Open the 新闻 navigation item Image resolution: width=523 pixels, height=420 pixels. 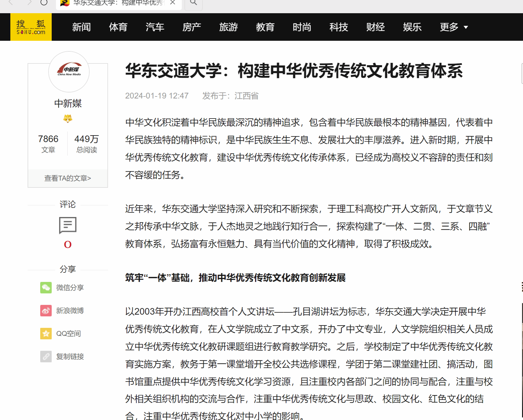81,27
